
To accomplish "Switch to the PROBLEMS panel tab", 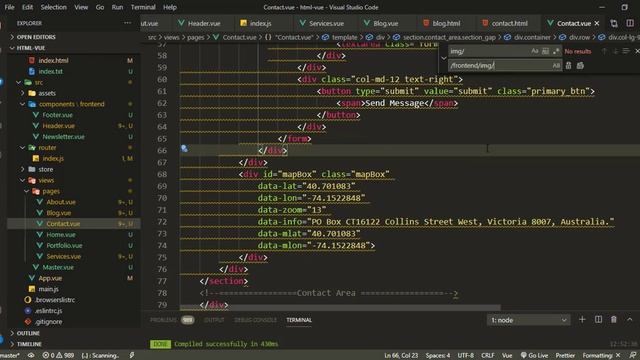I will pos(163,320).
